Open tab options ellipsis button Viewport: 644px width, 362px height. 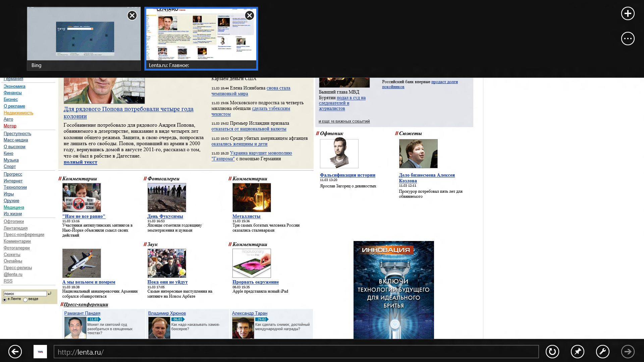coord(628,39)
